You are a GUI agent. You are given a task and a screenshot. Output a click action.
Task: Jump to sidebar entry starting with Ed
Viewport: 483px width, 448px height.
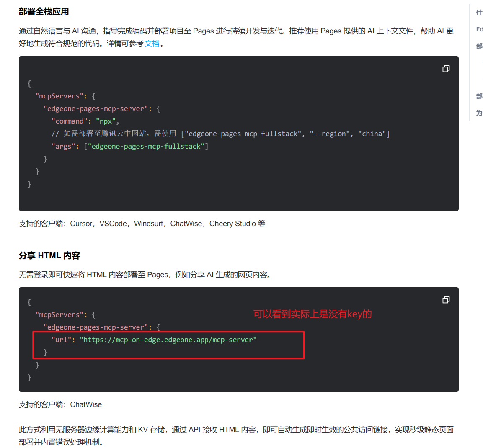[x=479, y=29]
